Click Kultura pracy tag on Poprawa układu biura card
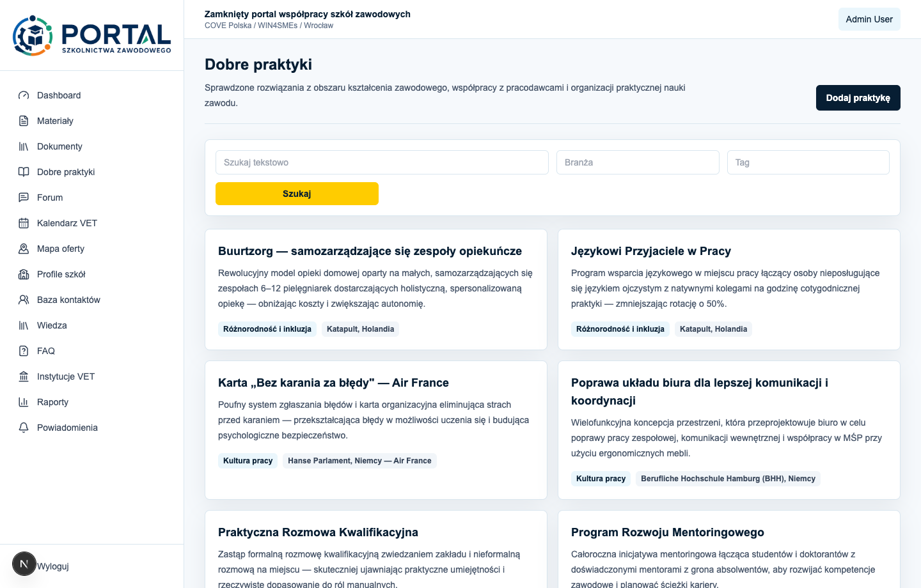 (x=601, y=479)
